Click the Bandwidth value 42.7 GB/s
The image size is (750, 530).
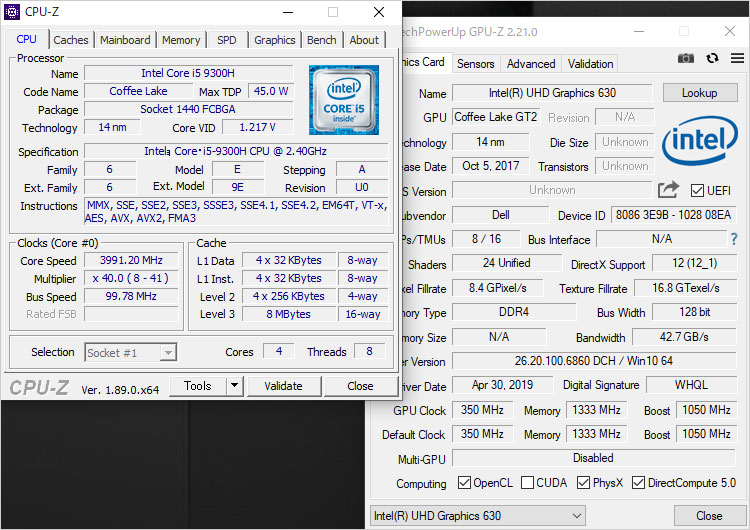[684, 337]
